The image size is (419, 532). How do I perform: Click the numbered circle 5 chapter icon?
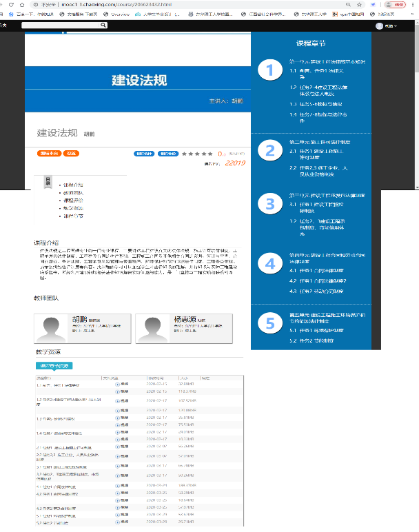pos(269,323)
